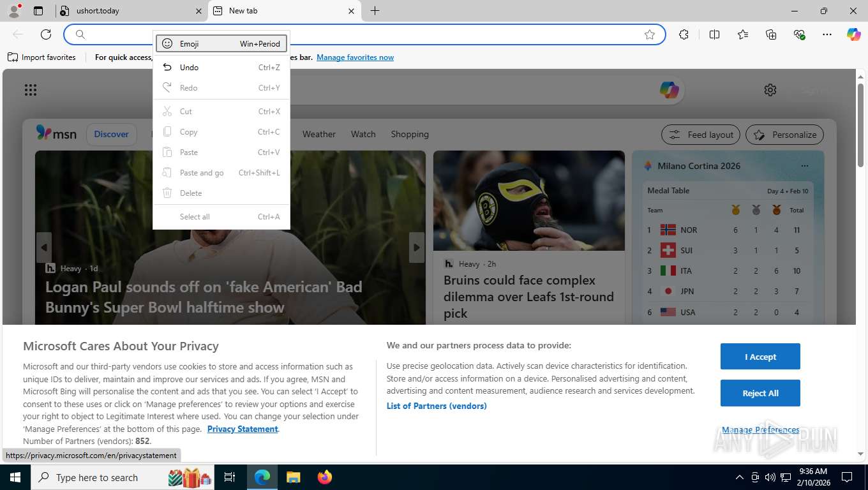This screenshot has height=490, width=868.
Task: Open the Collections icon
Action: [x=771, y=34]
